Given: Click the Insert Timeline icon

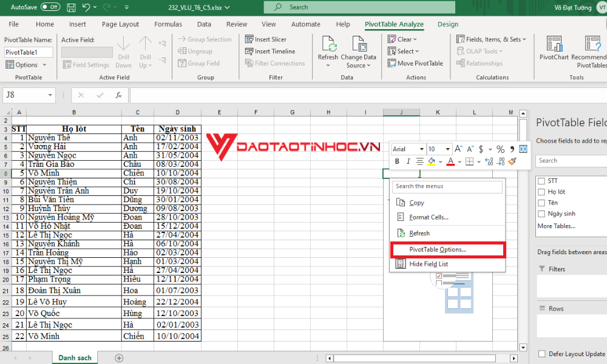Looking at the screenshot, I should coord(249,52).
